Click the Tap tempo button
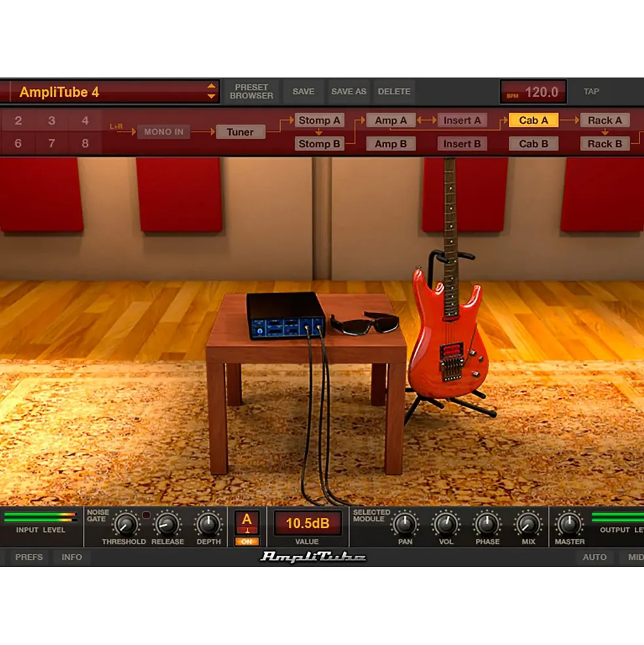Screen dimensions: 644x645 [592, 91]
